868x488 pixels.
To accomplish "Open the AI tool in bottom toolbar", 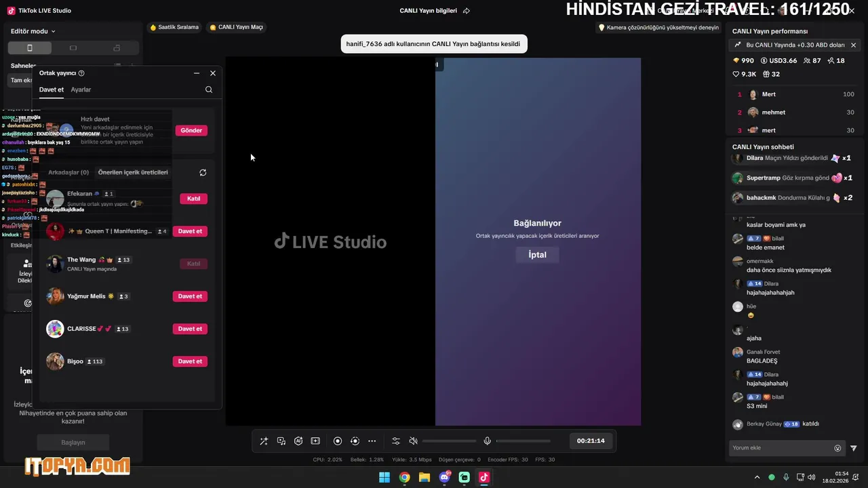I will click(x=298, y=441).
